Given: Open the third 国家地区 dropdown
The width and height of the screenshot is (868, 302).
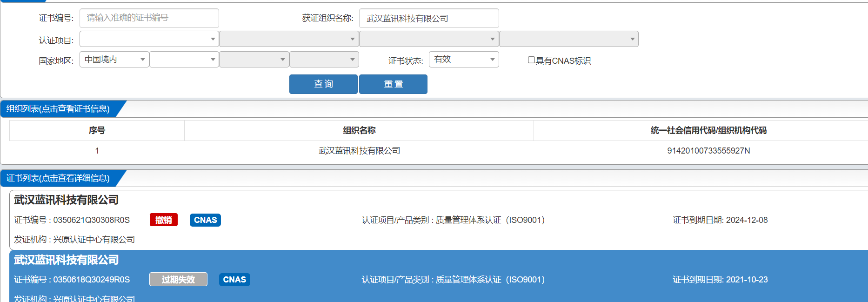Looking at the screenshot, I should point(254,60).
